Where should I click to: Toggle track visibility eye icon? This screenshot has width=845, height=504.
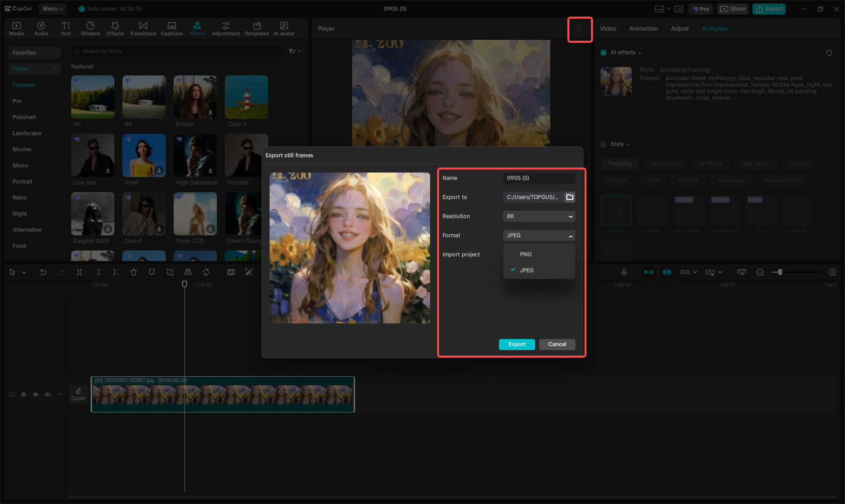pyautogui.click(x=36, y=394)
